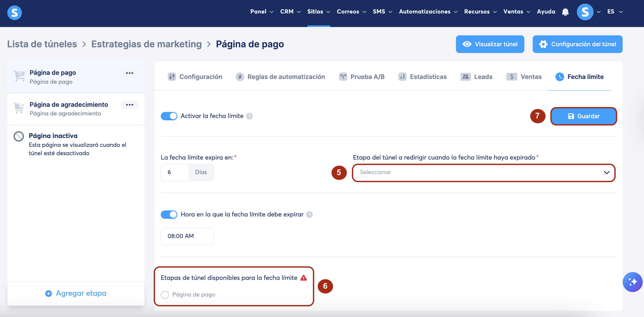
Task: Click help icon beside Activar la fecha límite
Action: point(249,116)
